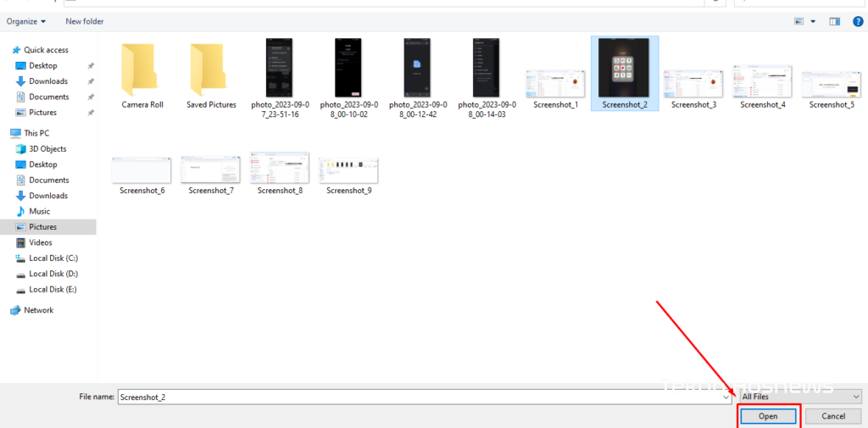Click the File name text field
This screenshot has width=868, height=428.
point(420,396)
